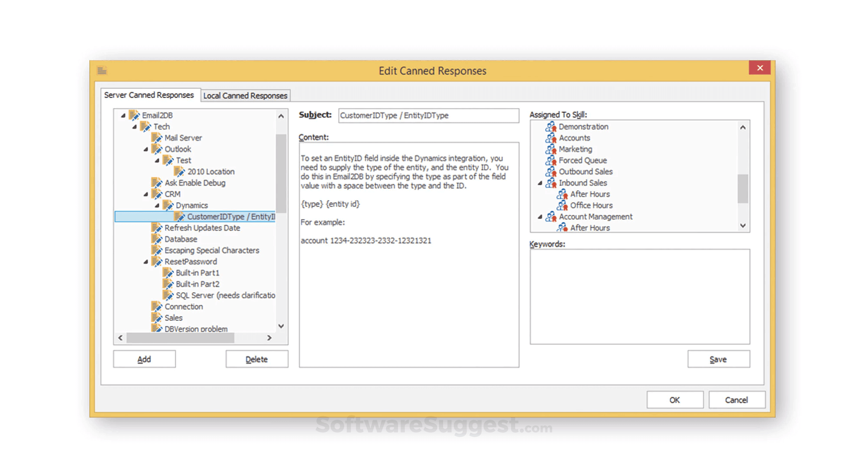Click the Mail Server canned response icon
This screenshot has width=868, height=467.
click(157, 138)
